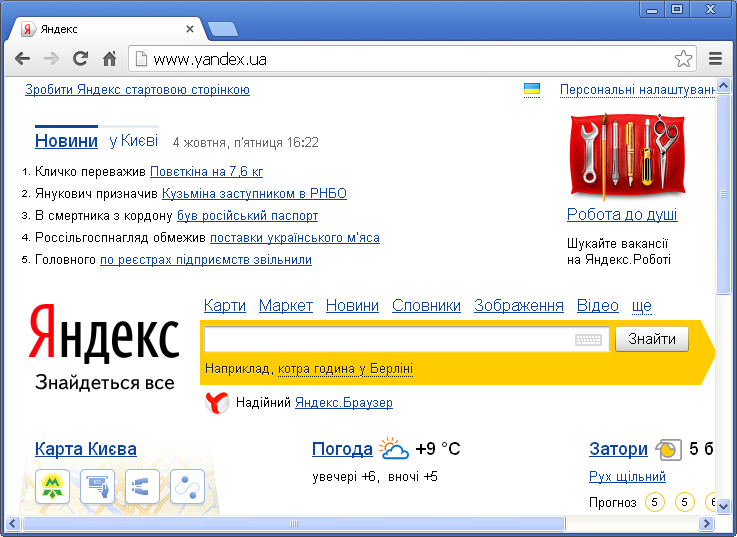The height and width of the screenshot is (537, 737).
Task: Click the first forecast circle showing 5
Action: coord(654,502)
